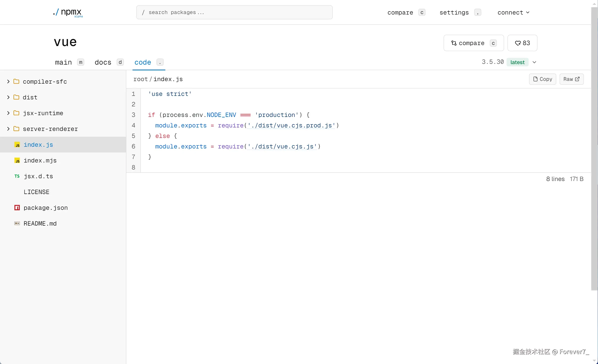Open settings in top navigation
598x364 pixels.
pos(454,13)
